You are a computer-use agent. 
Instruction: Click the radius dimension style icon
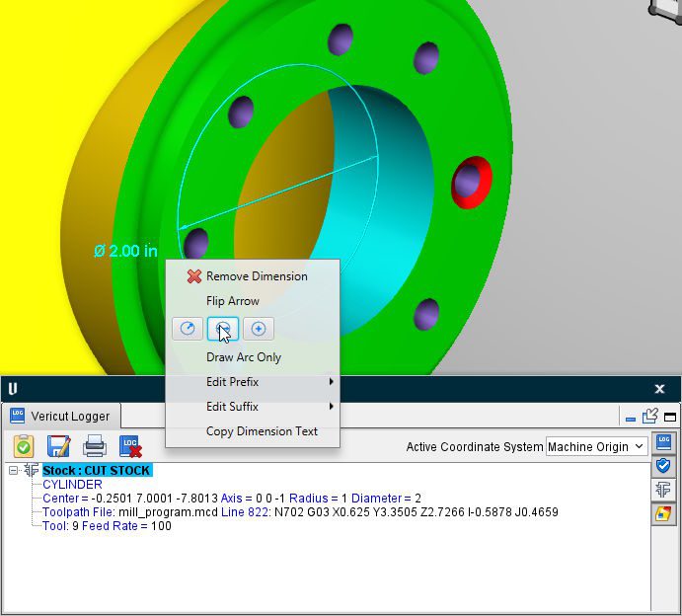tap(188, 329)
